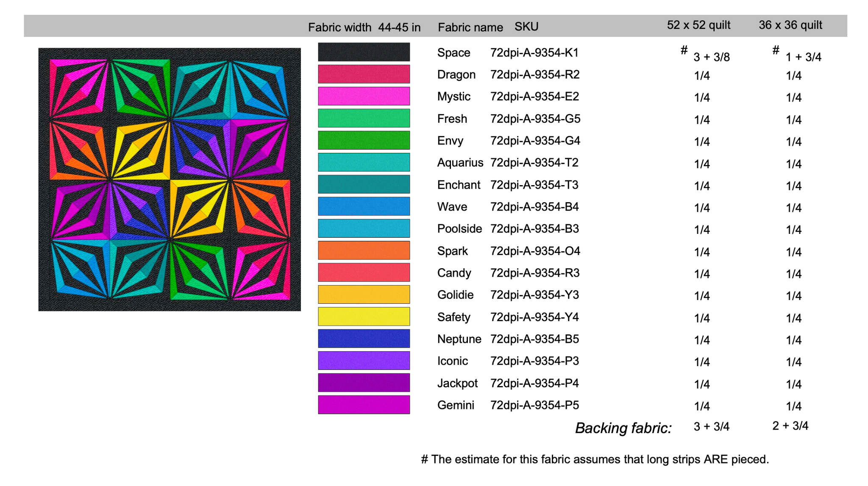Click the quilt design preview image

170,179
